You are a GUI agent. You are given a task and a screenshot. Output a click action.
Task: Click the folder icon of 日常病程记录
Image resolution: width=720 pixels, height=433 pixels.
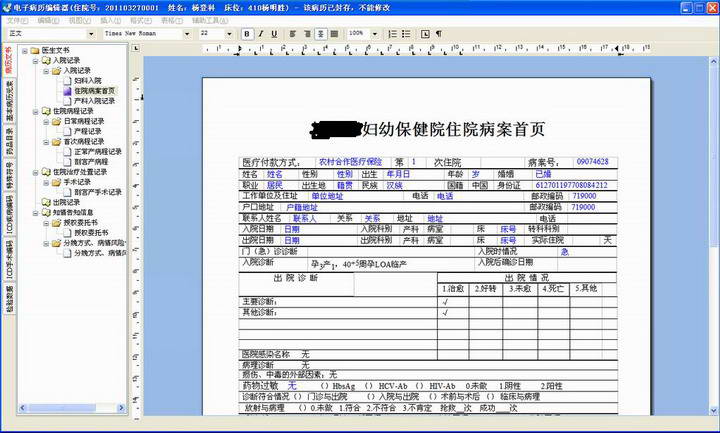pyautogui.click(x=56, y=121)
